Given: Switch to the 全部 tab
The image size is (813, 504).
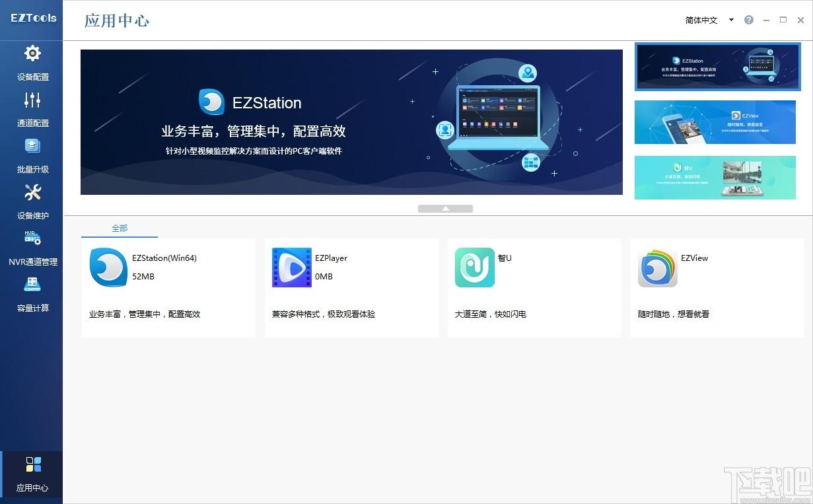Looking at the screenshot, I should [120, 228].
